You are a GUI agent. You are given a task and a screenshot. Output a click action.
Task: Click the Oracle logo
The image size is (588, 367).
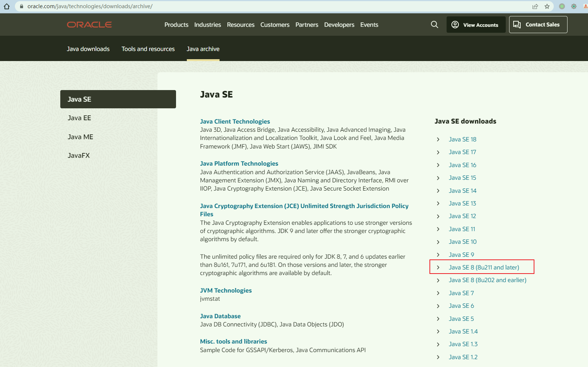pos(89,25)
